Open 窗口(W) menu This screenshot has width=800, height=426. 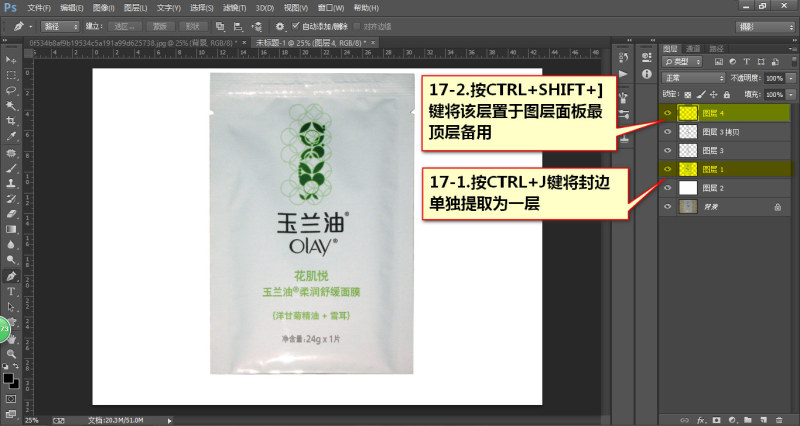331,8
